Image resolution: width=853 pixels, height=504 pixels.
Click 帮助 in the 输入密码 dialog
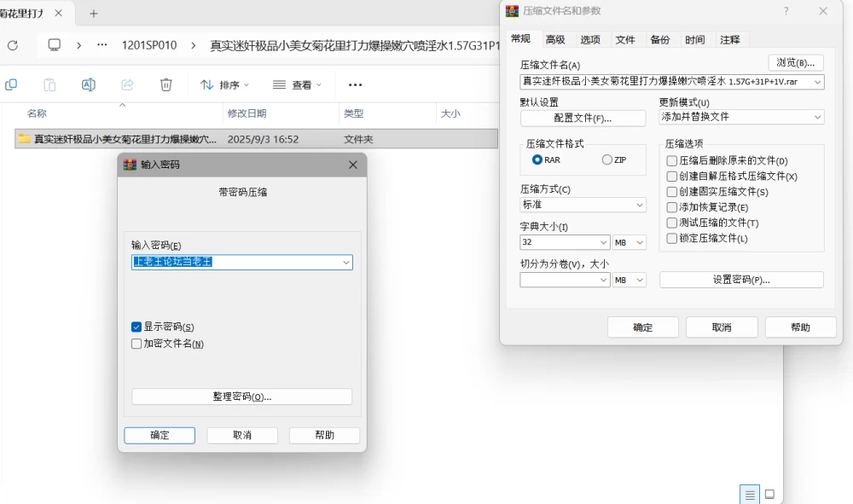tap(325, 436)
